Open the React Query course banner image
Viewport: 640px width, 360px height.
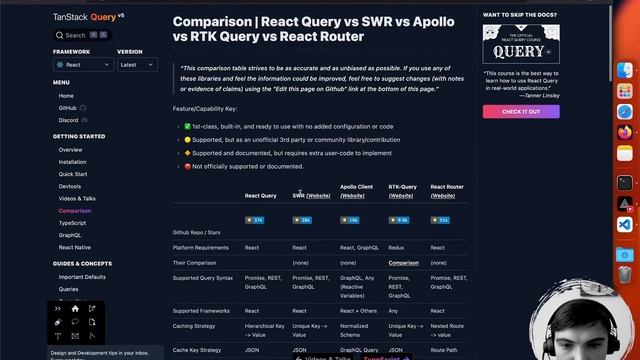pos(521,44)
